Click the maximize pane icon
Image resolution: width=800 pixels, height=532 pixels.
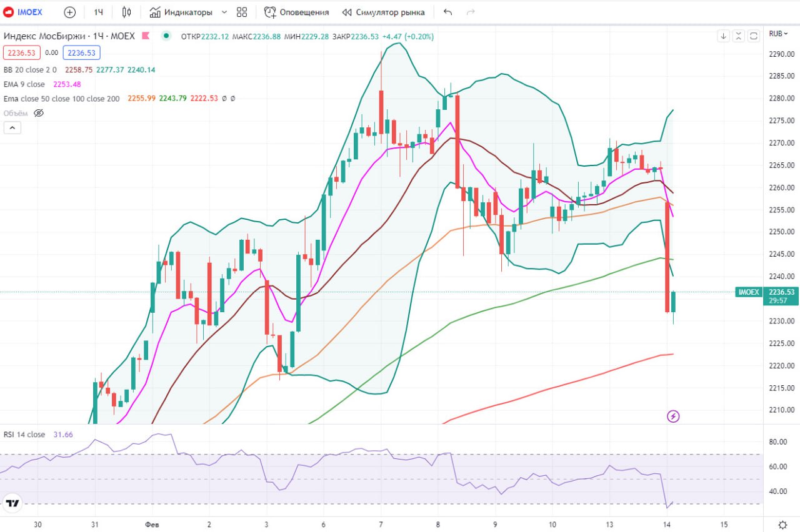coord(754,36)
